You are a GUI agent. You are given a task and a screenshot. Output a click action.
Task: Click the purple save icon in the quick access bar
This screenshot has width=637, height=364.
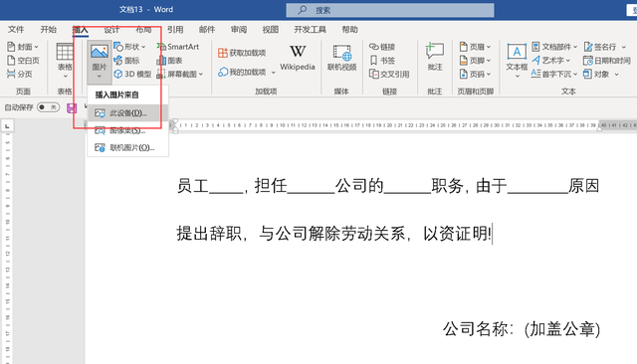(x=72, y=108)
